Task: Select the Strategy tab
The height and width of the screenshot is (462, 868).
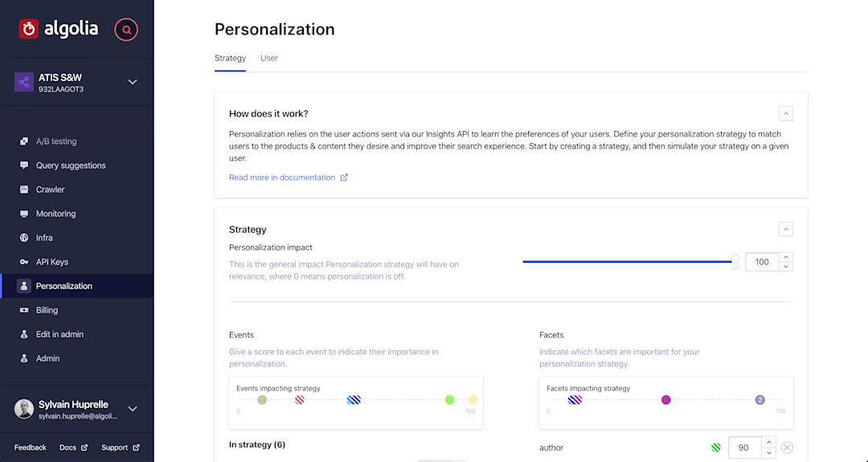Action: [230, 59]
